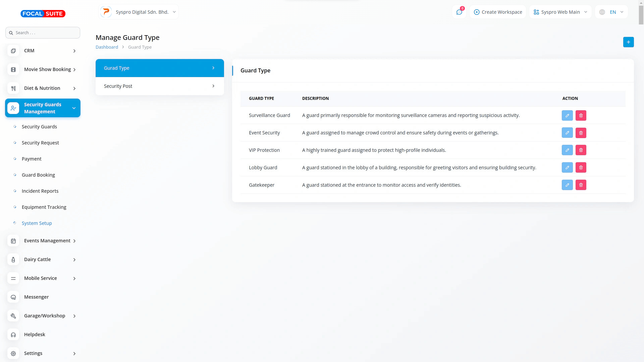The width and height of the screenshot is (644, 362).
Task: Switch to the Security Post tab
Action: [160, 86]
